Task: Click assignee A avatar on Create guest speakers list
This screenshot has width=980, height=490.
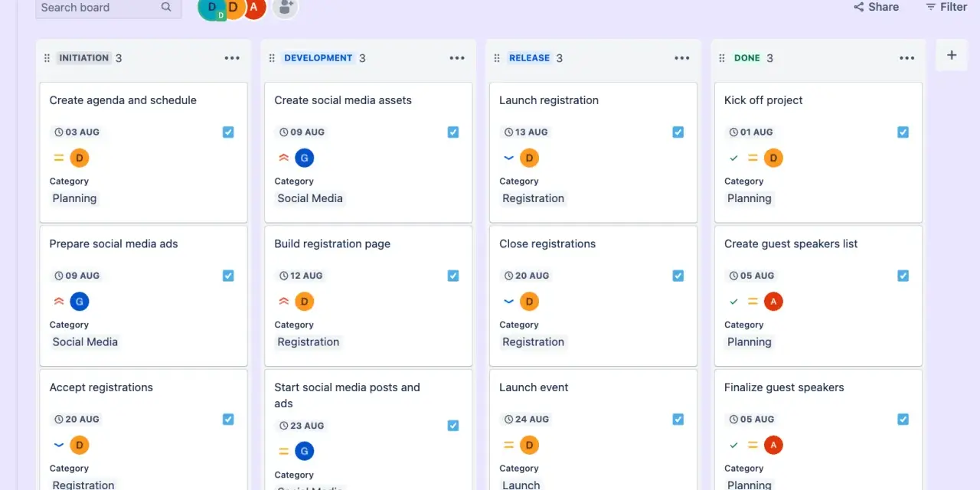Action: click(x=773, y=302)
